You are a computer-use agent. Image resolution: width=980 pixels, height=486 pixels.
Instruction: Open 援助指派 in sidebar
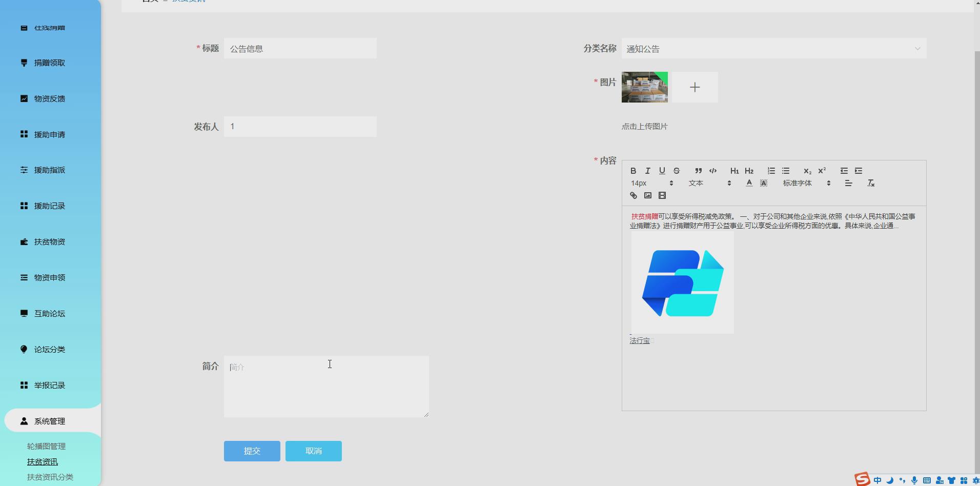(x=50, y=170)
